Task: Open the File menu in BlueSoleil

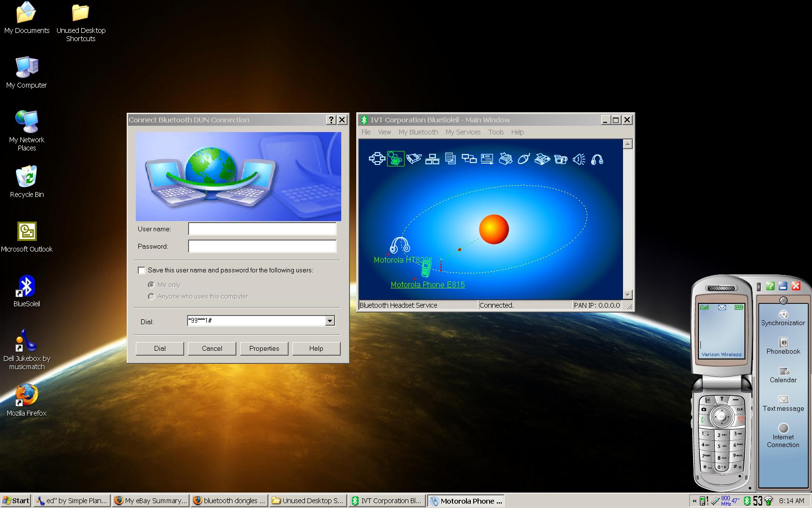Action: tap(366, 132)
